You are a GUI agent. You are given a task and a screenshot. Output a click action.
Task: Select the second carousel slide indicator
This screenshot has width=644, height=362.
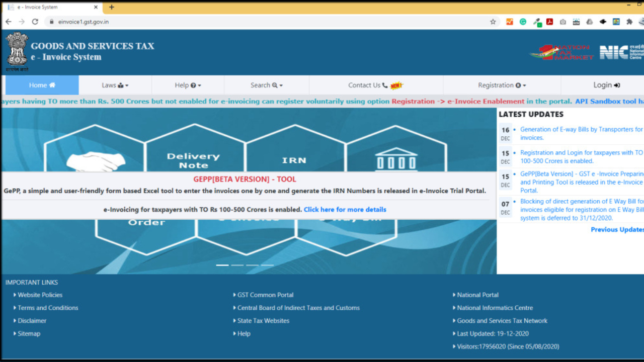click(x=237, y=265)
